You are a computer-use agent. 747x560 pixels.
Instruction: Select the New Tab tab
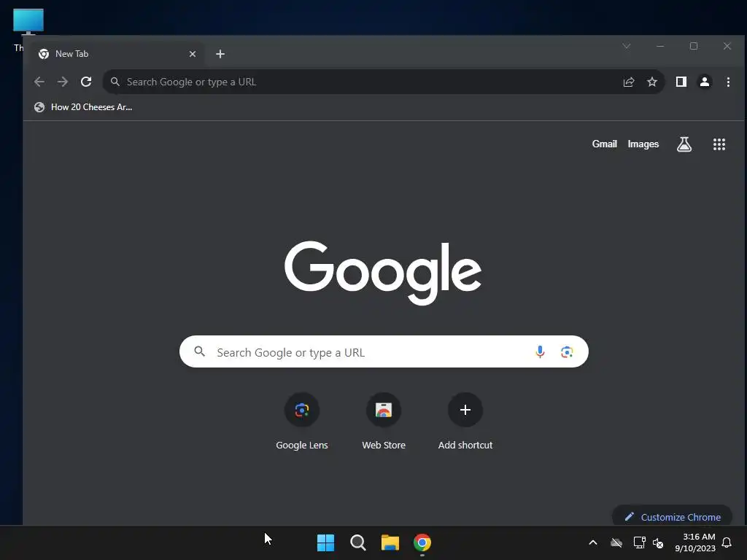coord(117,54)
